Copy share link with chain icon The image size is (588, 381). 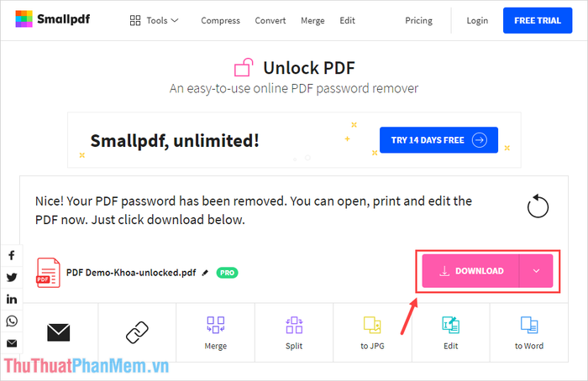pos(137,332)
